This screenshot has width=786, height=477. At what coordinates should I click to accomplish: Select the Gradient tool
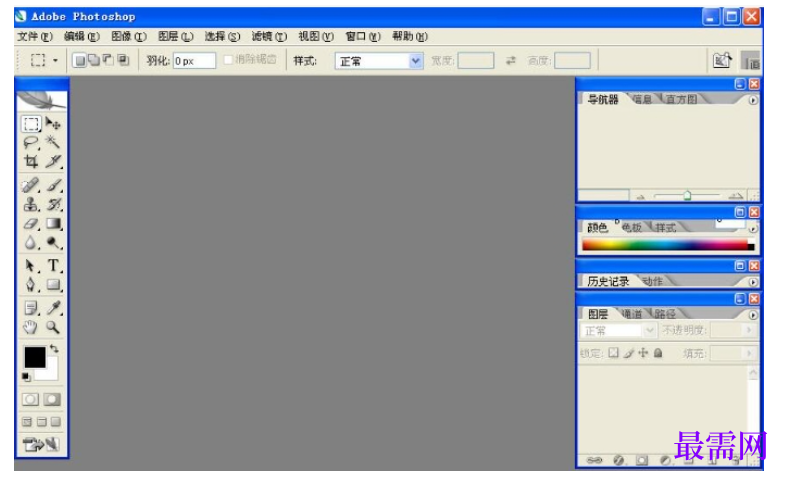[53, 223]
